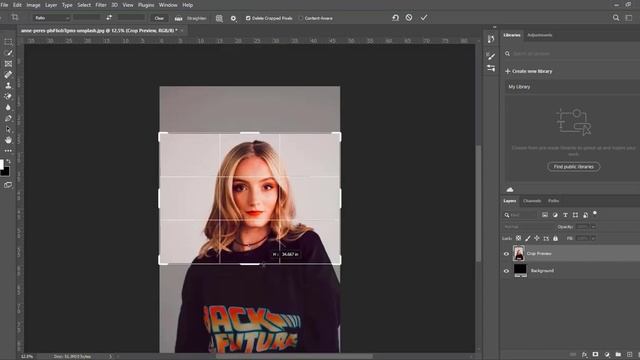Open the File menu
The image size is (640, 360).
click(x=4, y=5)
